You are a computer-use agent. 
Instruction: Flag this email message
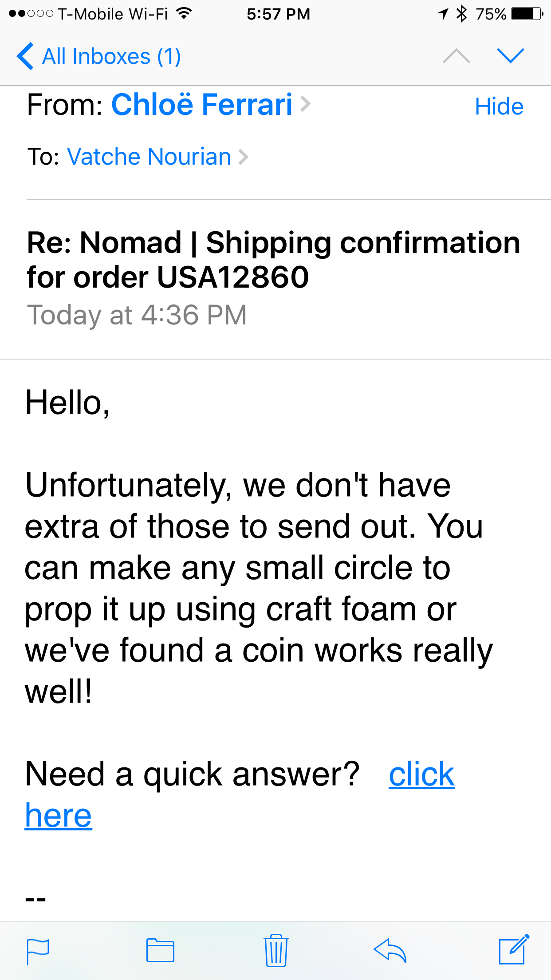[38, 951]
